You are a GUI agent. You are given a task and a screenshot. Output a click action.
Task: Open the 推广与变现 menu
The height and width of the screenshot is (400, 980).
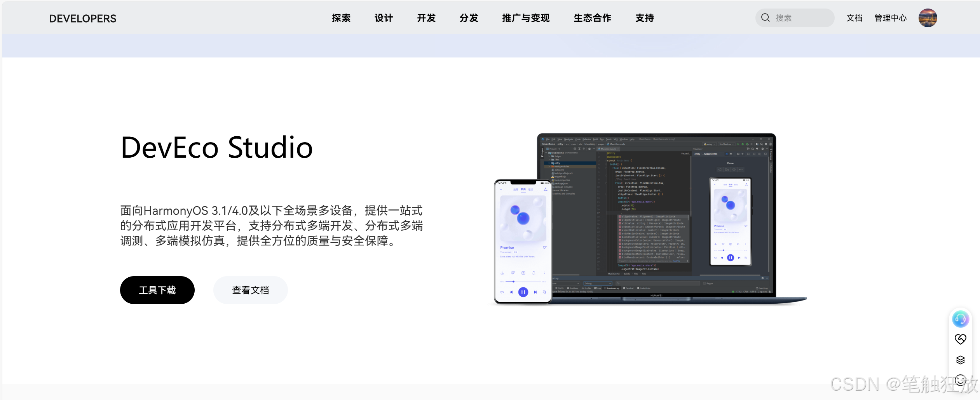pos(526,18)
